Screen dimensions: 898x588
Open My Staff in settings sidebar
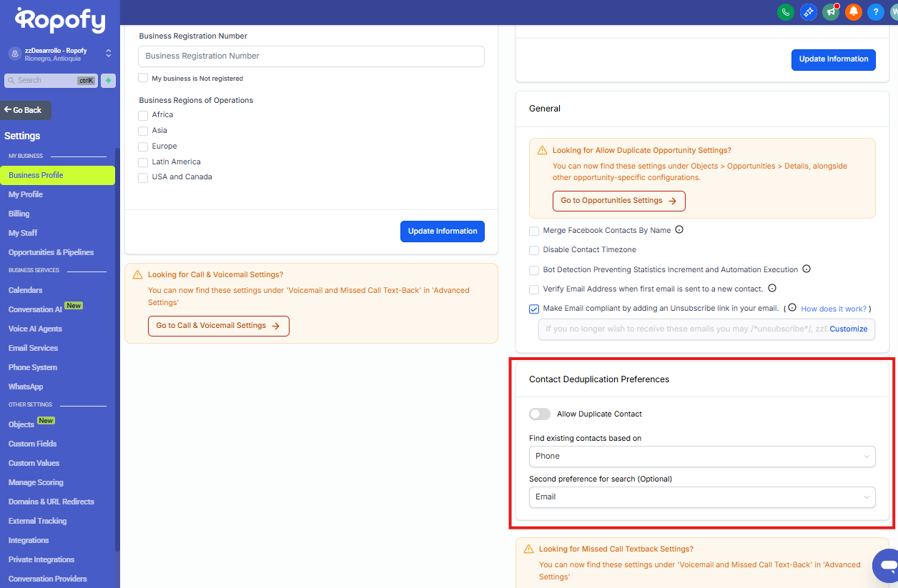coord(23,233)
